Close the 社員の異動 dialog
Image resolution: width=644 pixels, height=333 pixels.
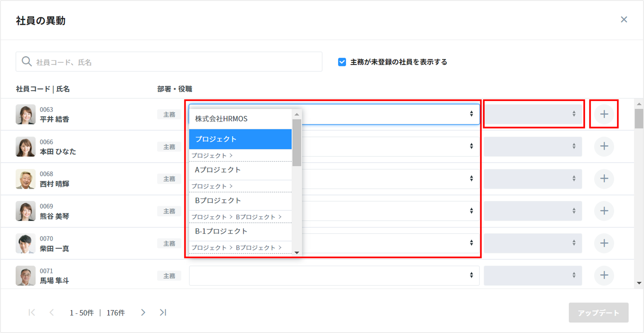tap(624, 19)
